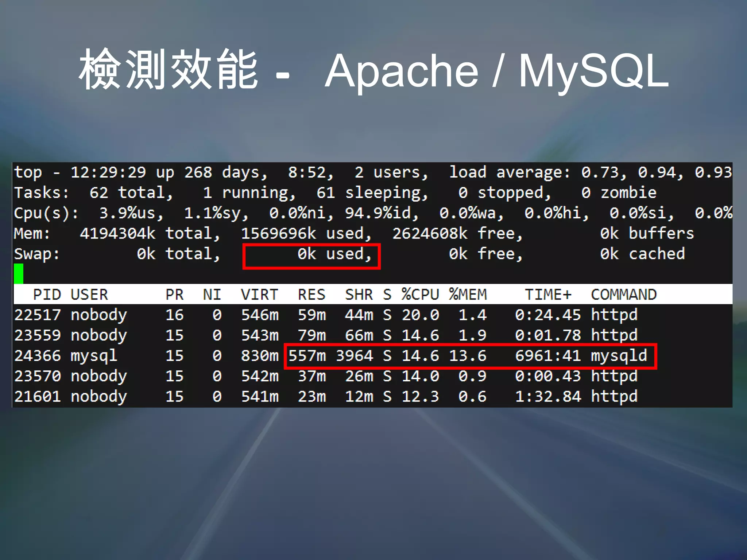This screenshot has width=747, height=560.
Task: Click PID 23559 in the process list
Action: click(38, 335)
